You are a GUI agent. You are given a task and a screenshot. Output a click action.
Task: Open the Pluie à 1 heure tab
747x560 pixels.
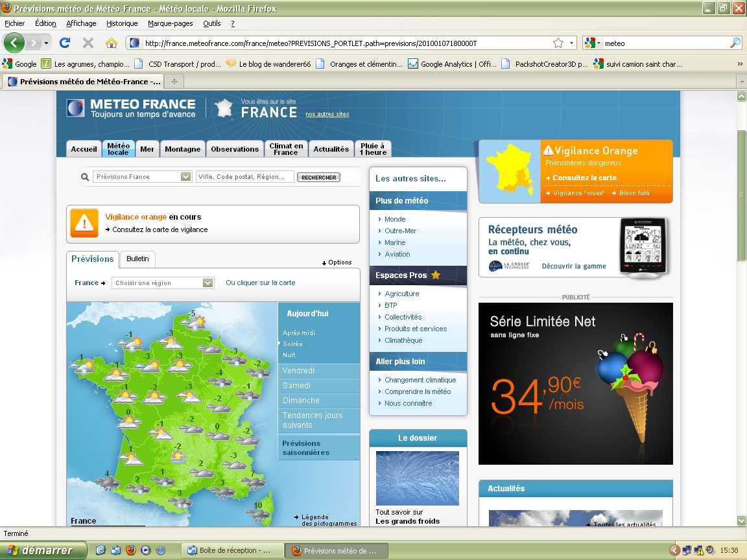click(x=373, y=149)
